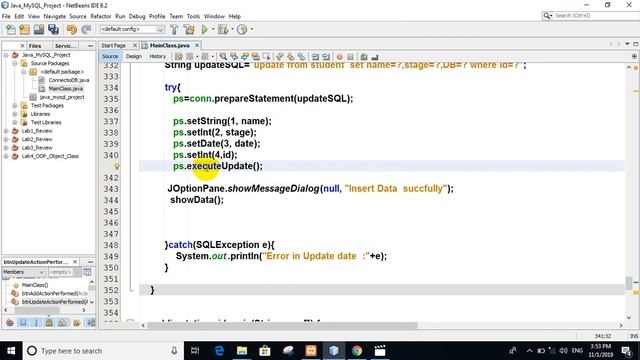Click the Find Selection magnifier in the editor toolbar
This screenshot has height=360, width=640.
[223, 56]
